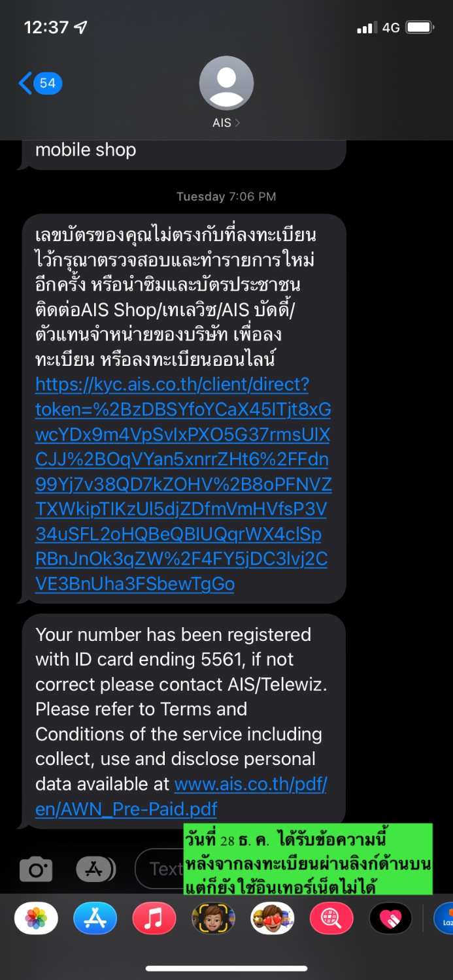Tap the 54 unread messages badge
453x980 pixels.
pyautogui.click(x=48, y=84)
